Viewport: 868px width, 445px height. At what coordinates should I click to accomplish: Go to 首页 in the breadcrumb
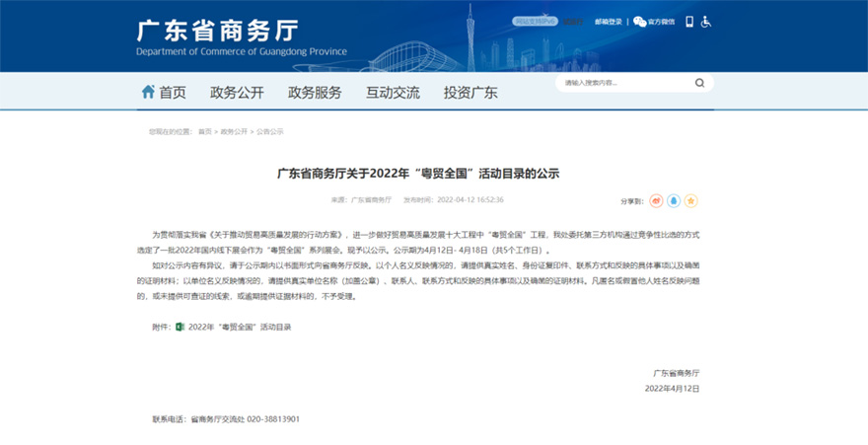(x=205, y=132)
